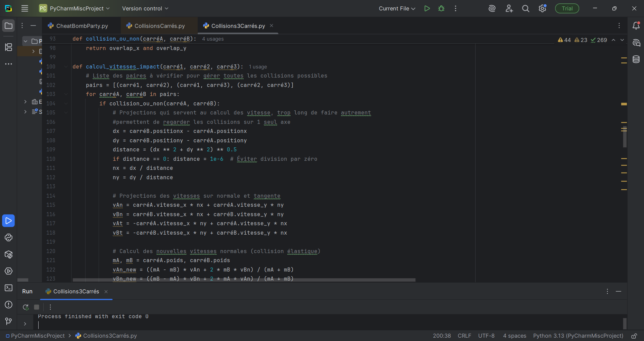The image size is (644, 341).
Task: Show '1 usage' of calcul_vitesses_impact
Action: click(258, 67)
